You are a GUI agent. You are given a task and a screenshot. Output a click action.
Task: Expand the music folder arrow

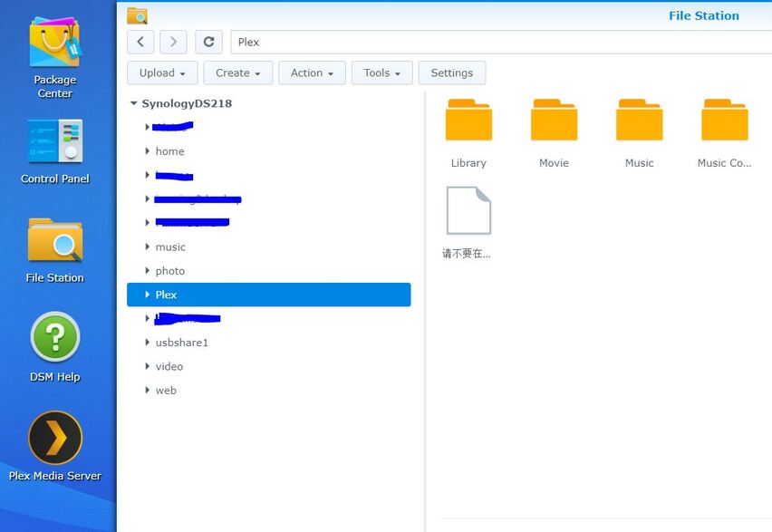(147, 247)
